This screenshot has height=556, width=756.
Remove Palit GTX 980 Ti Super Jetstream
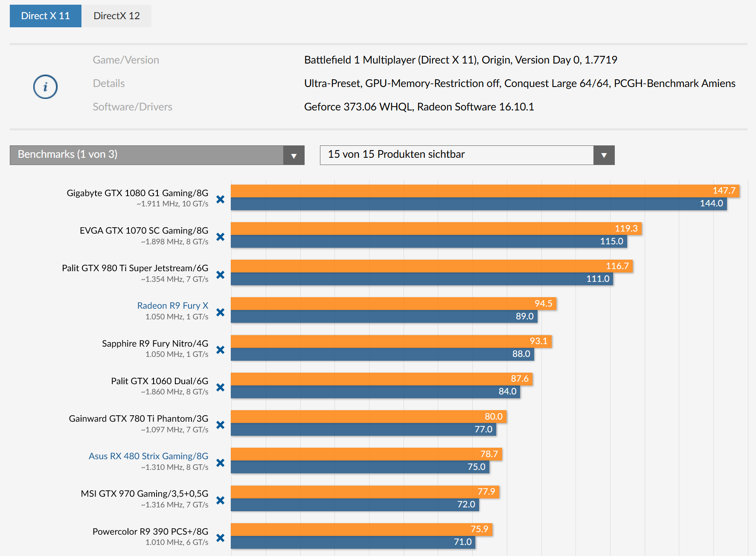click(x=220, y=275)
